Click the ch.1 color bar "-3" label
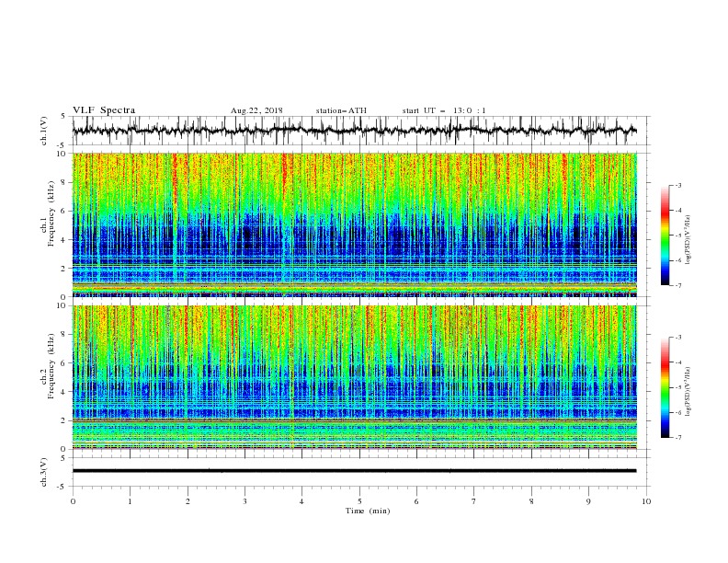The image size is (728, 563). click(x=678, y=185)
